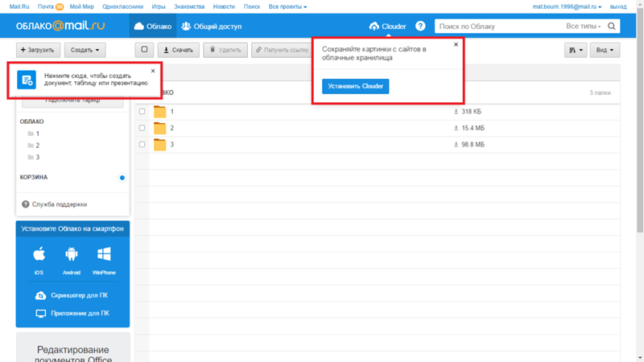The width and height of the screenshot is (644, 362).
Task: Click the folder icon of folder 3
Action: pyautogui.click(x=159, y=145)
